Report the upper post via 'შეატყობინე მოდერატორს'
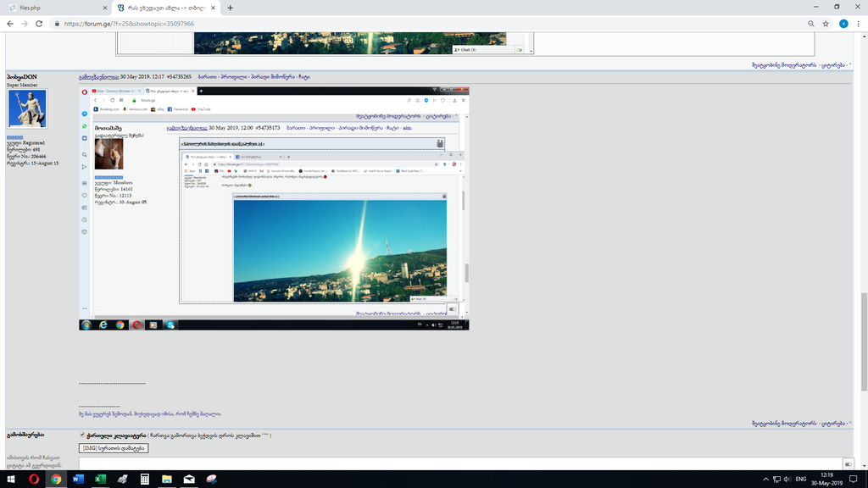Image resolution: width=868 pixels, height=488 pixels. [x=784, y=64]
